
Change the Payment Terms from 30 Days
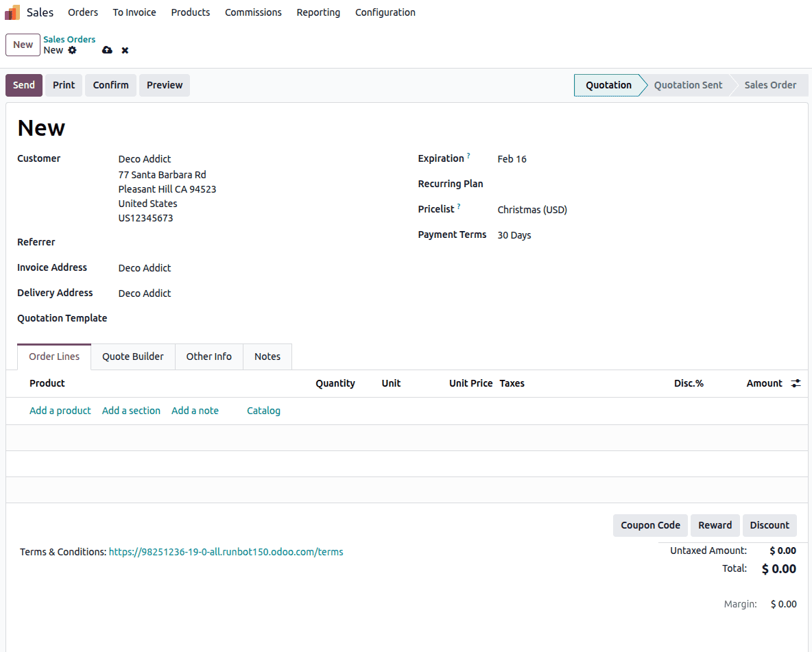[514, 234]
